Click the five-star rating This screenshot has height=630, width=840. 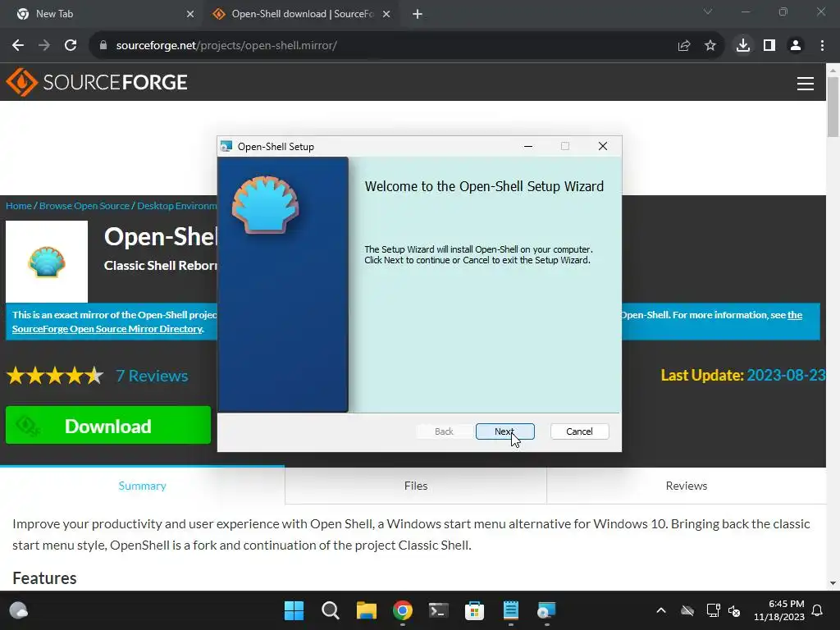(55, 376)
